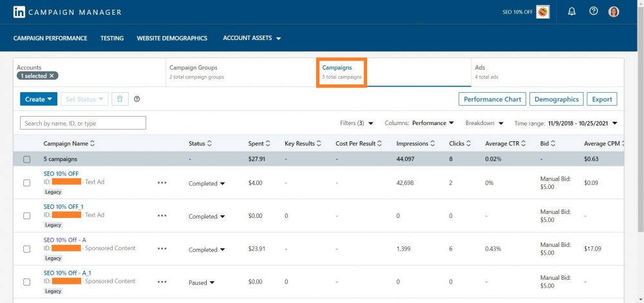This screenshot has width=644, height=303.
Task: Open more options for SEO 10% OFF campaign
Action: (x=162, y=182)
